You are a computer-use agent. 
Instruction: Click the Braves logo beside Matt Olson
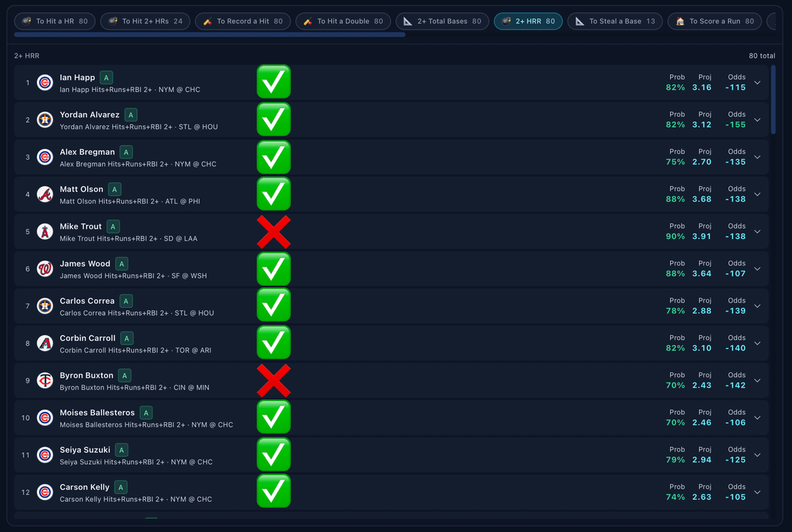point(45,194)
